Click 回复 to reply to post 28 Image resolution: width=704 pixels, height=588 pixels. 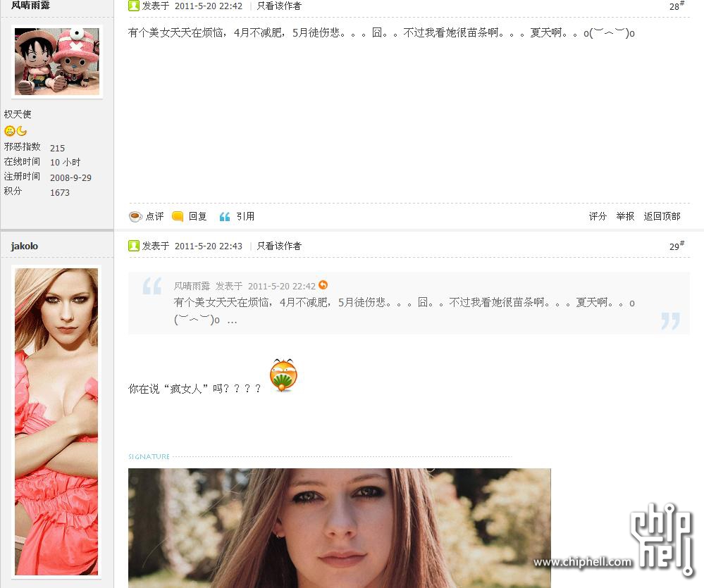pos(197,217)
